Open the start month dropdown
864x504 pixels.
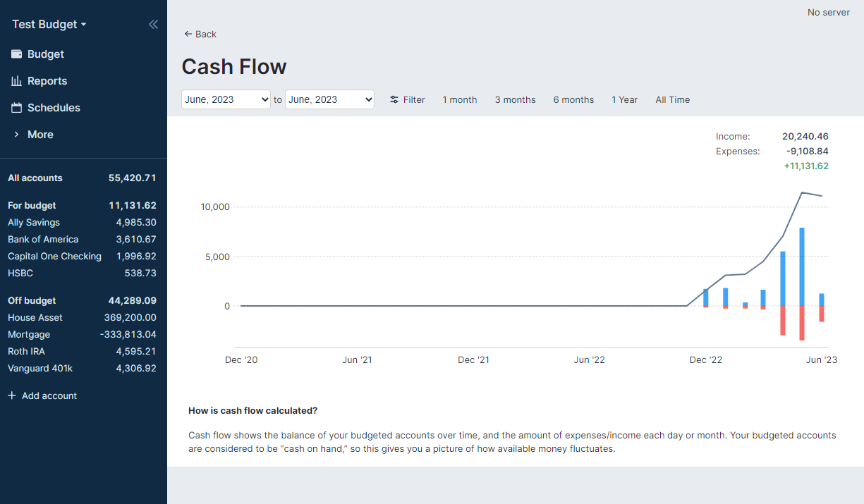click(x=226, y=100)
